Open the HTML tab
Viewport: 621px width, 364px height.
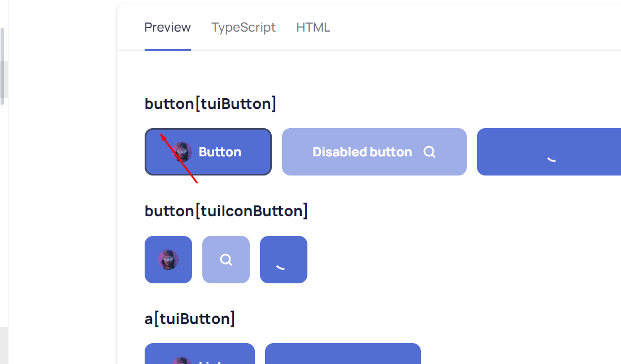313,27
